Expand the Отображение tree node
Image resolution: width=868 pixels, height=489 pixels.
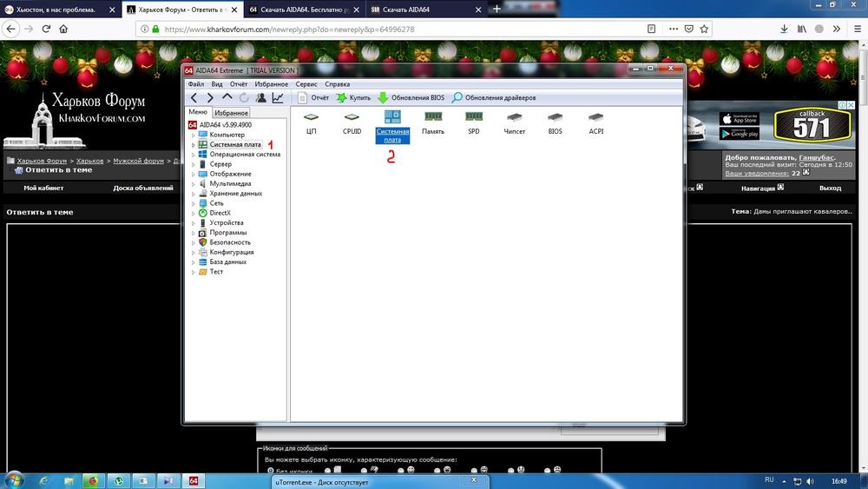194,175
